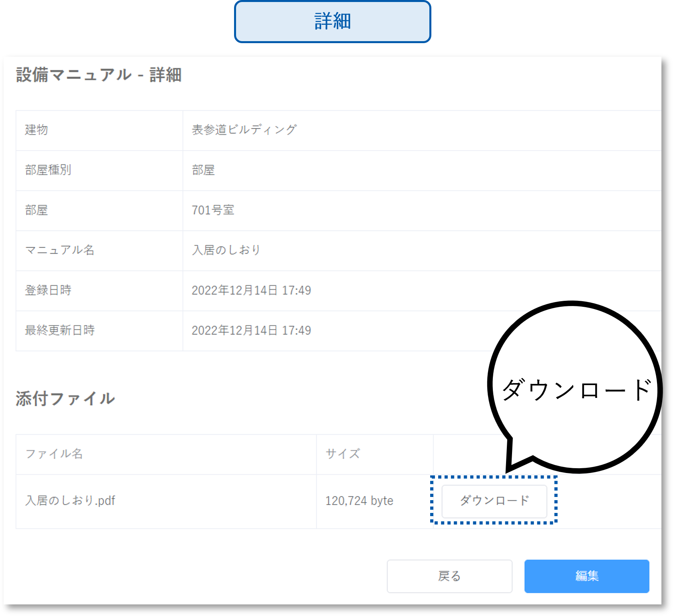The image size is (673, 616).
Task: Select the file name 入居のしおり.pdf
Action: click(71, 501)
